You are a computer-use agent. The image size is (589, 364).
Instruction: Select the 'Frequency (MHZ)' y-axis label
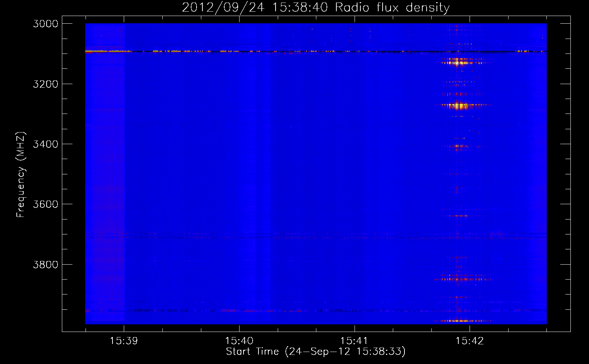point(21,175)
